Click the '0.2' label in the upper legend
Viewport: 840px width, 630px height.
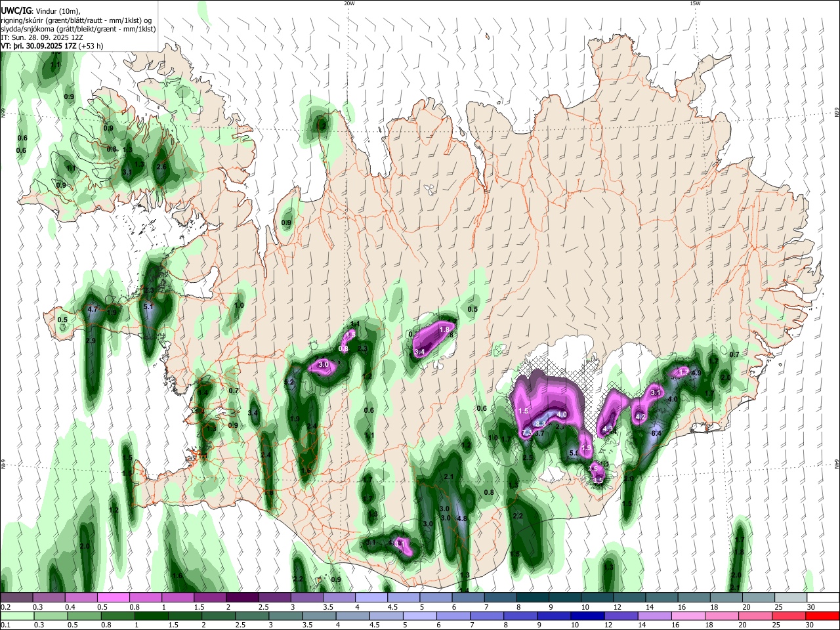[x=5, y=607]
